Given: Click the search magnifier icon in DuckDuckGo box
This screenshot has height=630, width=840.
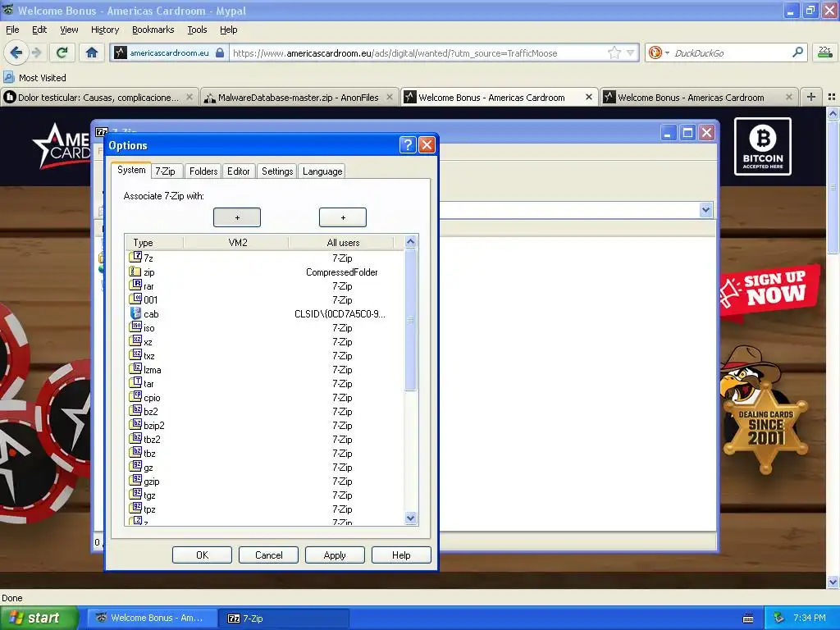Looking at the screenshot, I should pyautogui.click(x=797, y=52).
